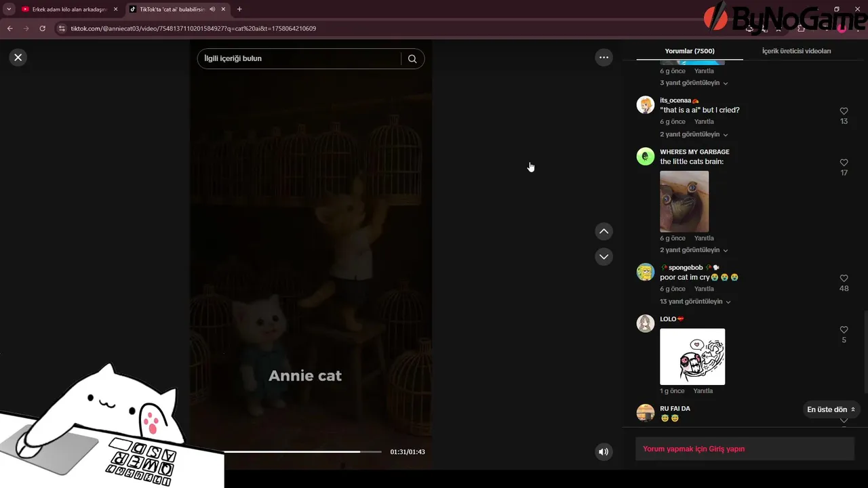The image size is (868, 488).
Task: Open WHERES MY GARBAGE profile avatar
Action: point(646,157)
